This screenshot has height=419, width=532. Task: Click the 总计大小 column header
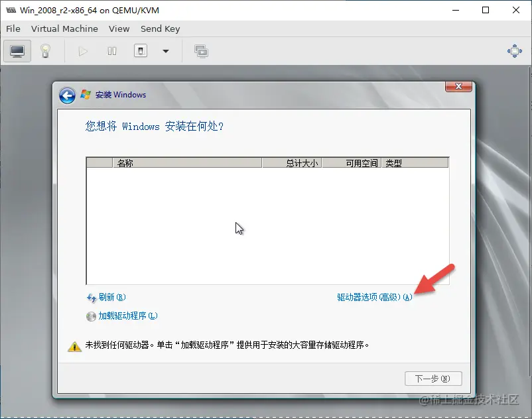pos(292,163)
